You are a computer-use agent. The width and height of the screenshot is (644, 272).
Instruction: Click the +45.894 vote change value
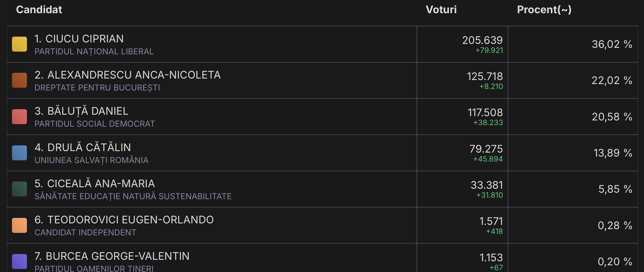pos(488,159)
